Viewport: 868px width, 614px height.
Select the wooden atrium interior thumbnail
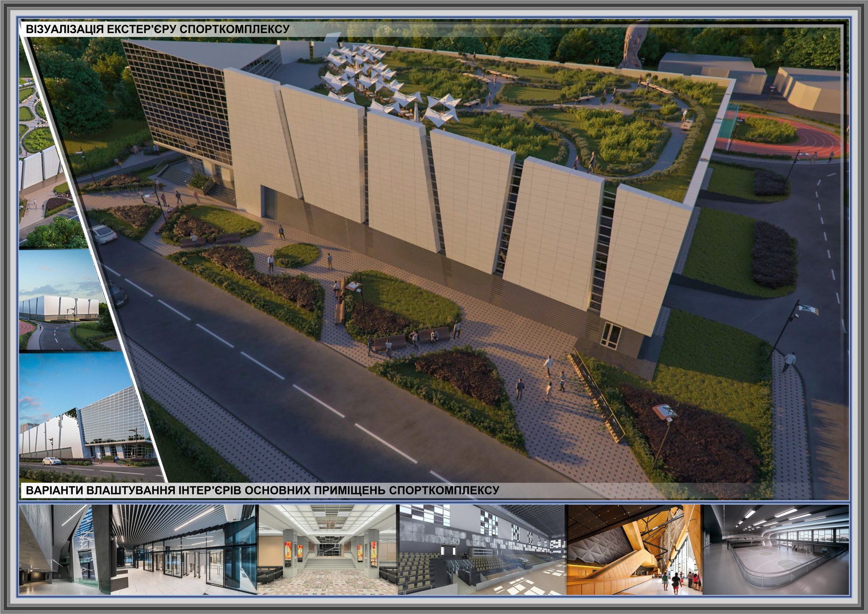(633, 550)
